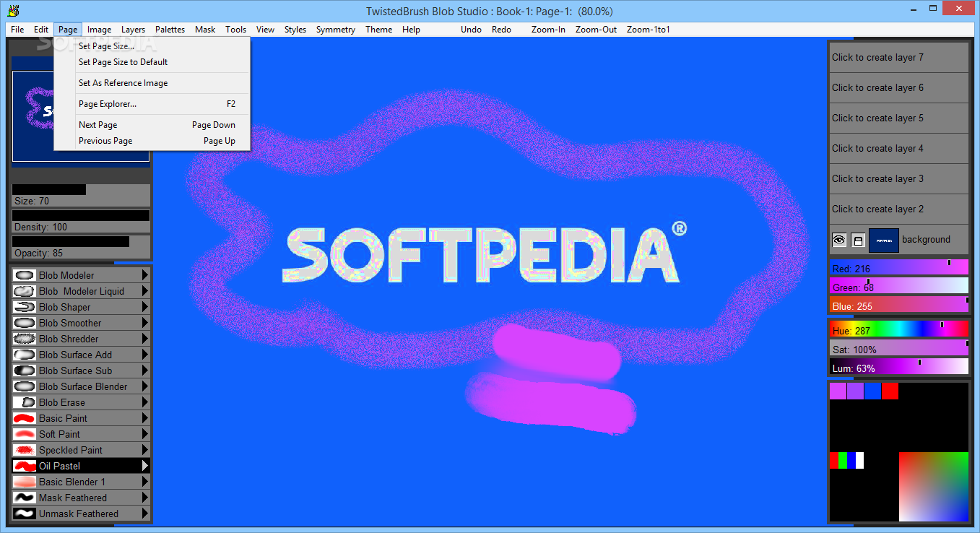The image size is (980, 533).
Task: Expand Mask Feathered variants arrow
Action: (145, 498)
